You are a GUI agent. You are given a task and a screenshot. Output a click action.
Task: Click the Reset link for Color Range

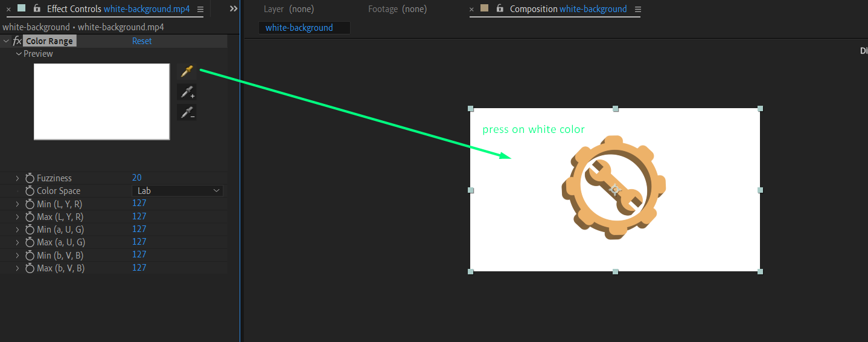pyautogui.click(x=142, y=41)
